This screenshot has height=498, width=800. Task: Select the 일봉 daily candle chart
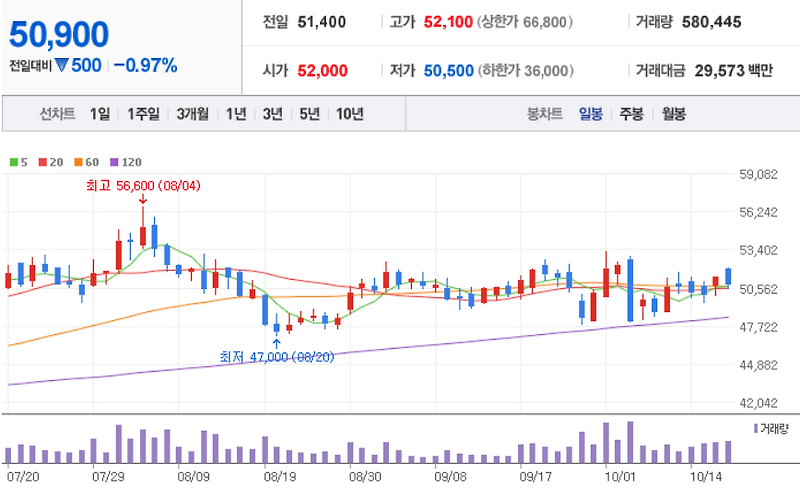(x=591, y=113)
